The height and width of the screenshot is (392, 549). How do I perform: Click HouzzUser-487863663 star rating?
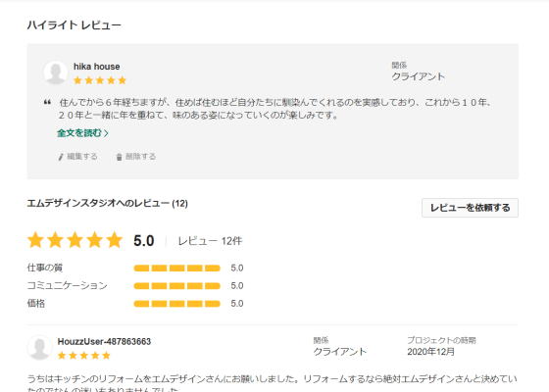coord(84,356)
